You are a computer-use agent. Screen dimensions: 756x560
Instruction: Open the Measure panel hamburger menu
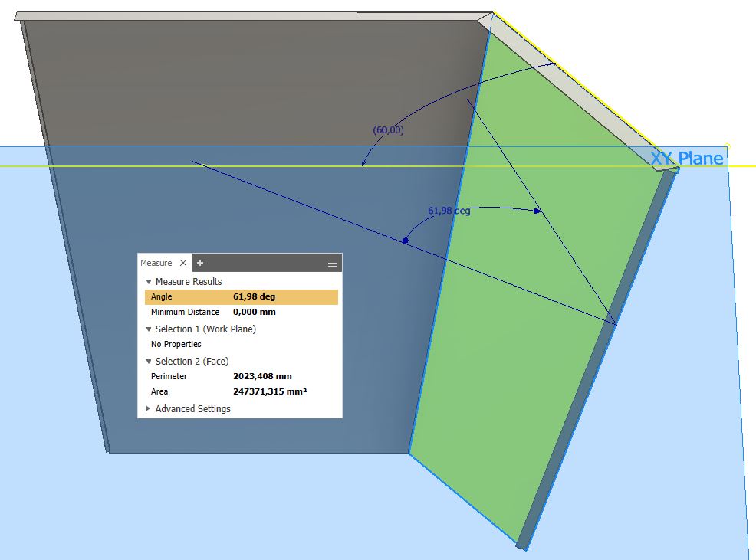(332, 263)
